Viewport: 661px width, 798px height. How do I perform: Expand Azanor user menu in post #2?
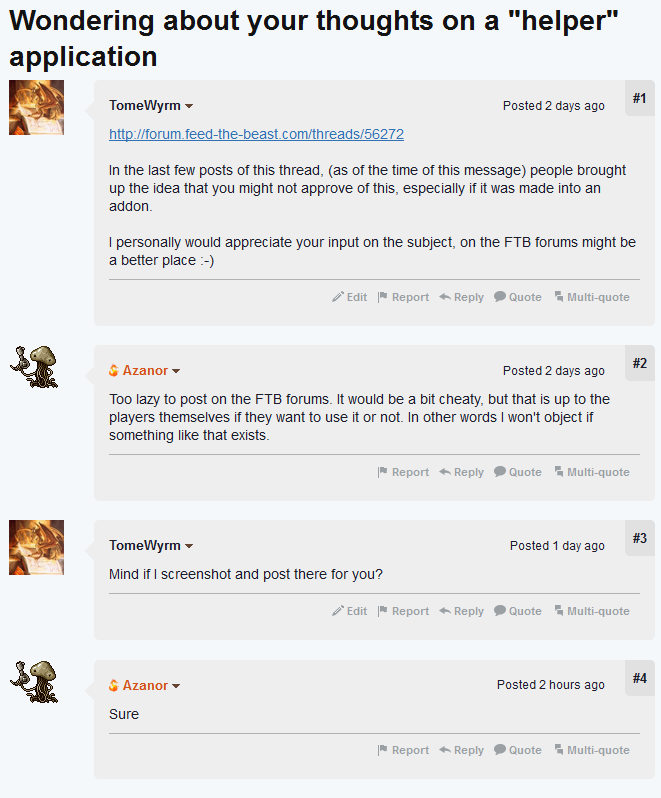[176, 372]
